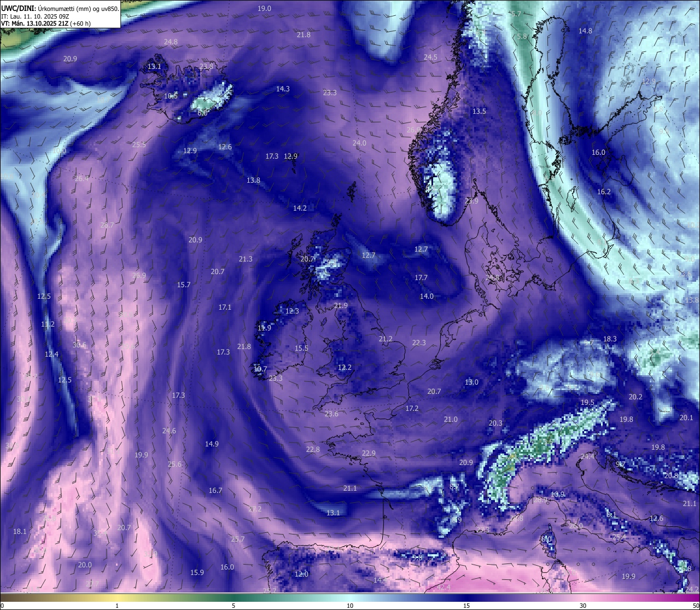Screen dimensions: 700x610
Task: Click the 18.1 value near the left edge
Action: 20,531
